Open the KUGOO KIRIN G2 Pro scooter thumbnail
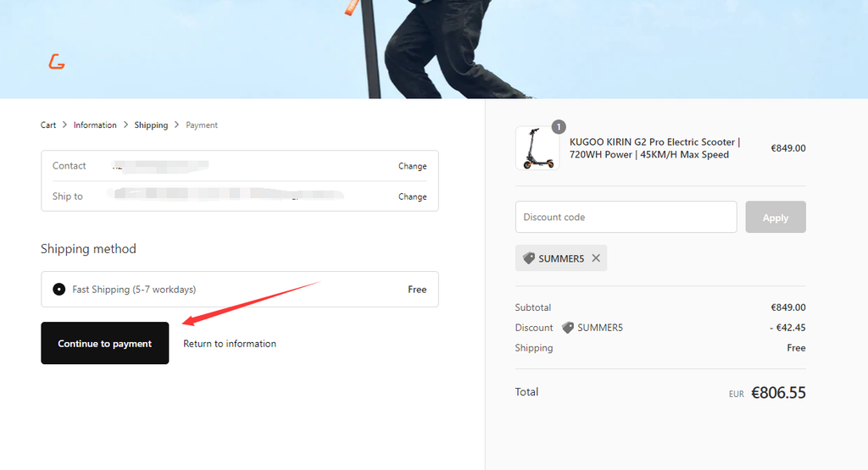This screenshot has height=470, width=868. (537, 148)
